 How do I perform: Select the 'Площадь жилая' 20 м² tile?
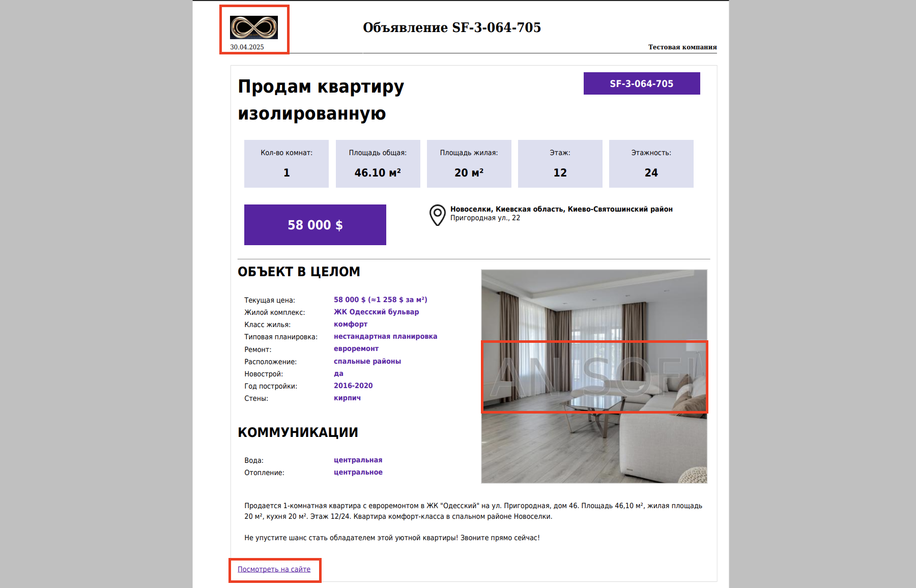[469, 164]
